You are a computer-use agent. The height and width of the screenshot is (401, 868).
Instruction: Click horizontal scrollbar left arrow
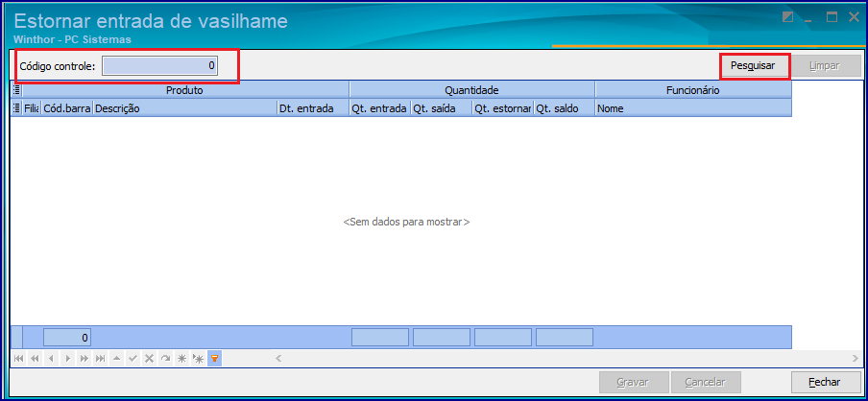pyautogui.click(x=279, y=359)
